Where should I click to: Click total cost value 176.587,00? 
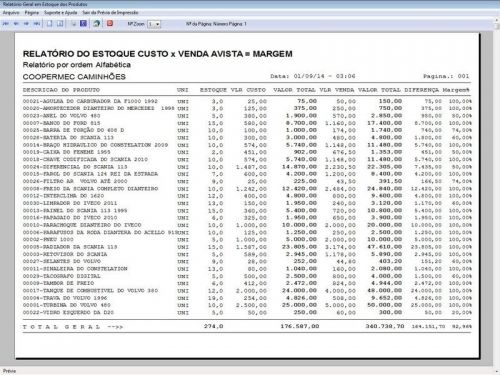[300, 326]
